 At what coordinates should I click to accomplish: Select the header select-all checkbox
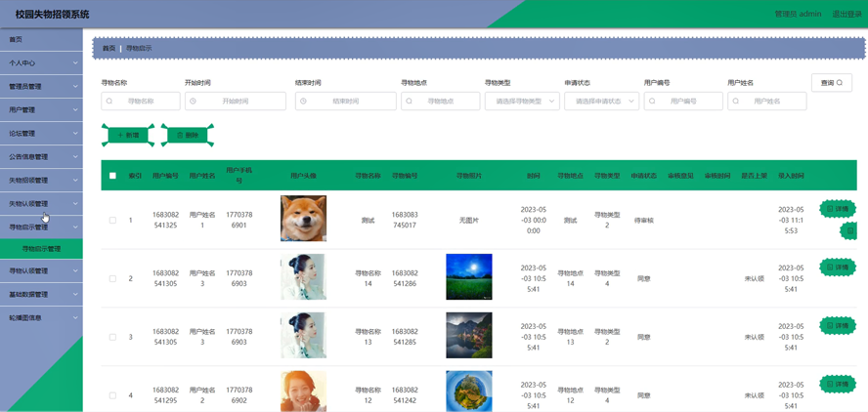click(113, 176)
